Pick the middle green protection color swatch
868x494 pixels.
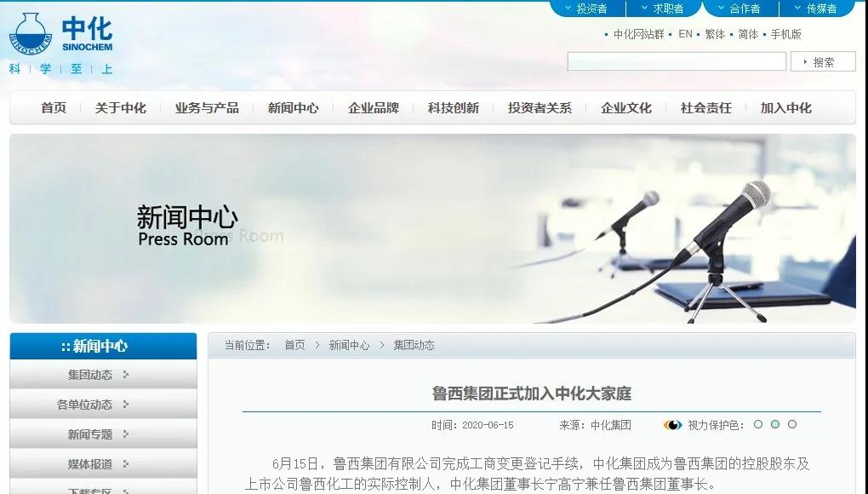tap(775, 424)
